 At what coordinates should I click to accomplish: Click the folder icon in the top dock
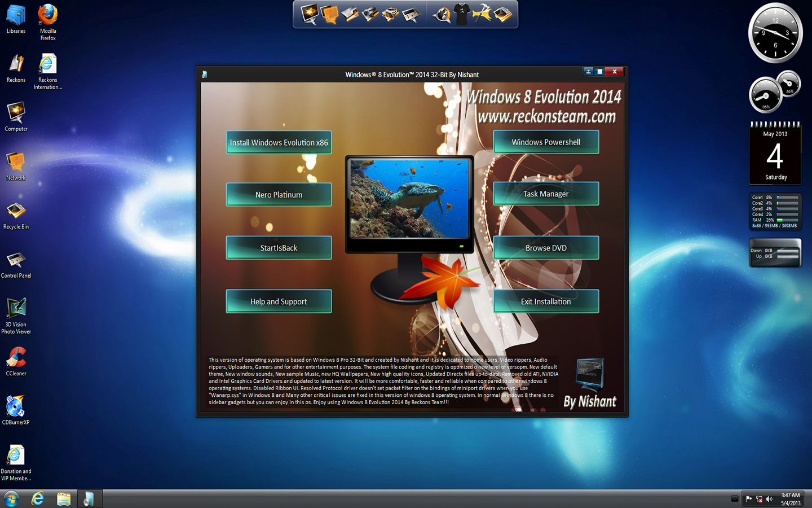coord(350,14)
